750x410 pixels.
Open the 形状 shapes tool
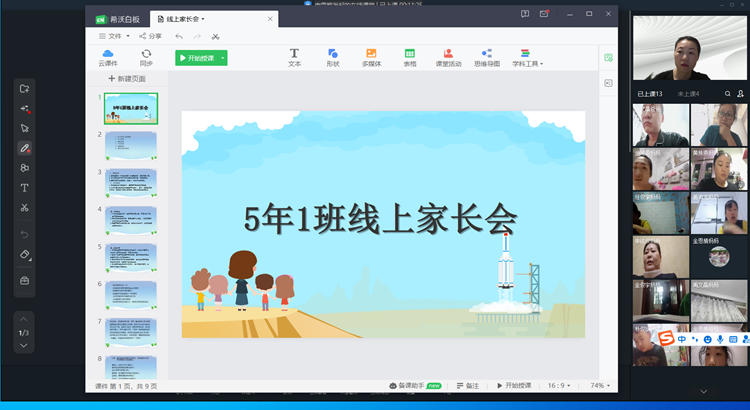(x=332, y=57)
